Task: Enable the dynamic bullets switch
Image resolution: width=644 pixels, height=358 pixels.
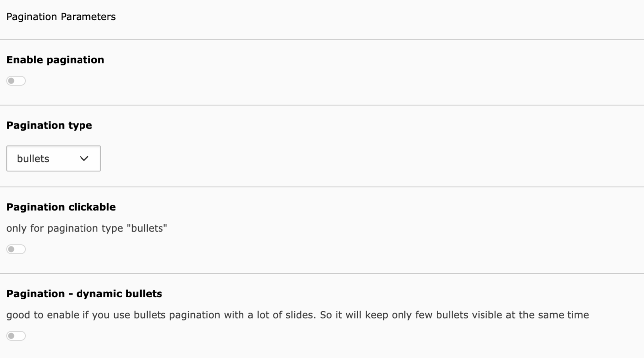Action: point(16,336)
